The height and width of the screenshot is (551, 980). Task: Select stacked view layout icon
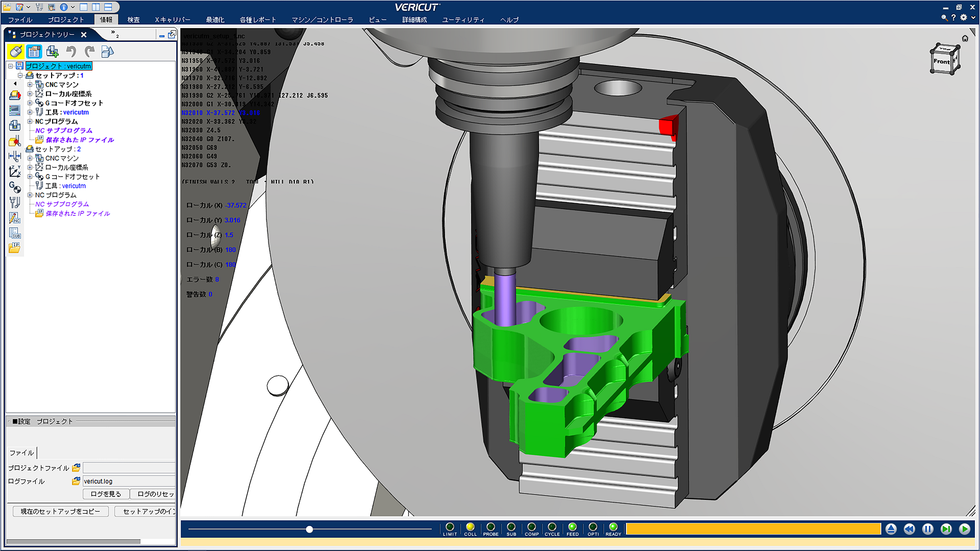pyautogui.click(x=108, y=7)
